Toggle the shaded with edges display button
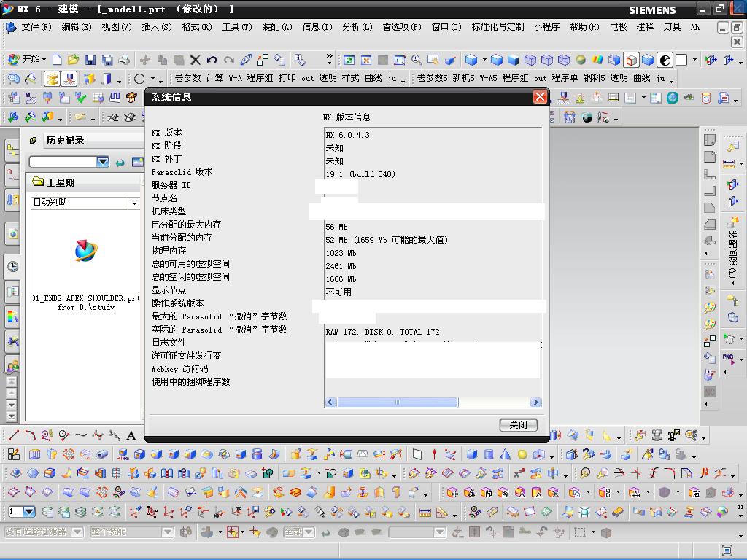 (631, 60)
